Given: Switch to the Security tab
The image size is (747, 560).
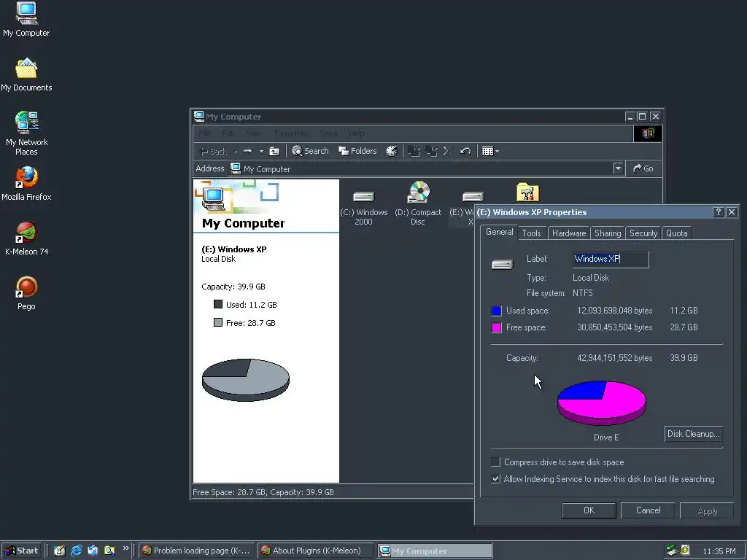Looking at the screenshot, I should click(643, 233).
